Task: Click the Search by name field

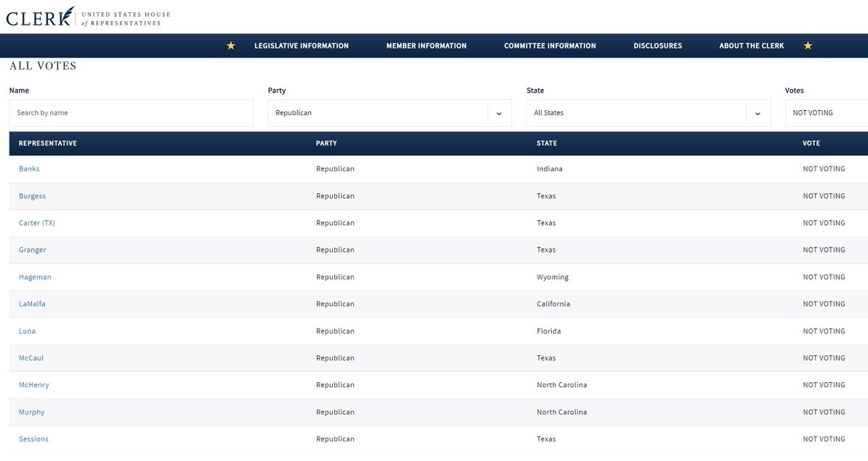Action: 131,113
